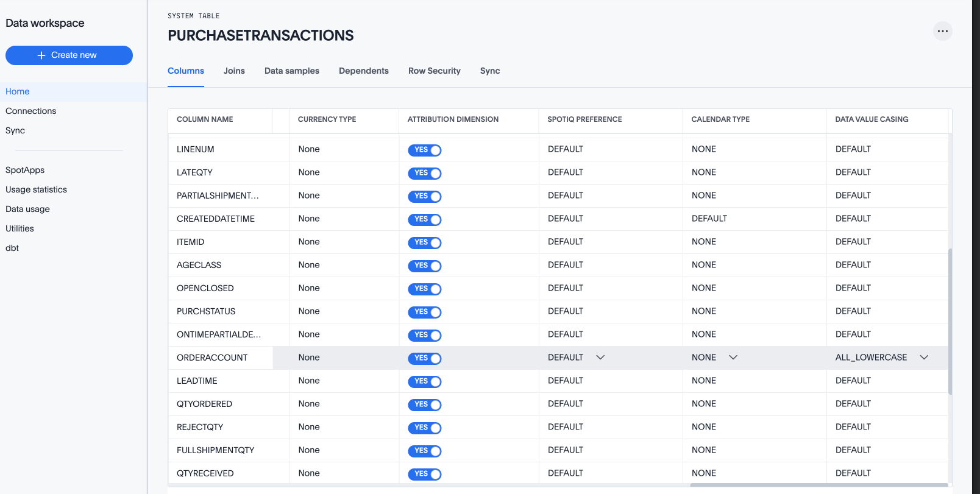Open ALL_LOWERCASE data value casing dropdown
Image resolution: width=980 pixels, height=494 pixels.
coord(923,358)
